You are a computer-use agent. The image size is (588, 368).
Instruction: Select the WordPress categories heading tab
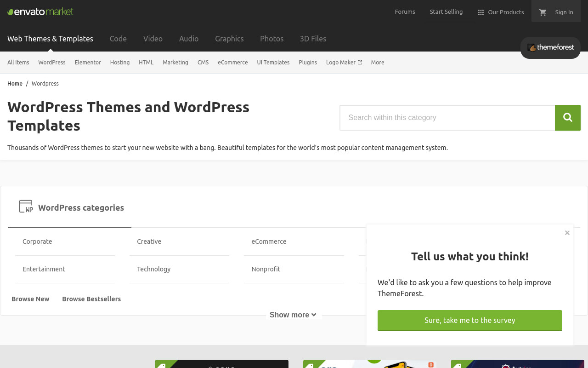tap(69, 207)
